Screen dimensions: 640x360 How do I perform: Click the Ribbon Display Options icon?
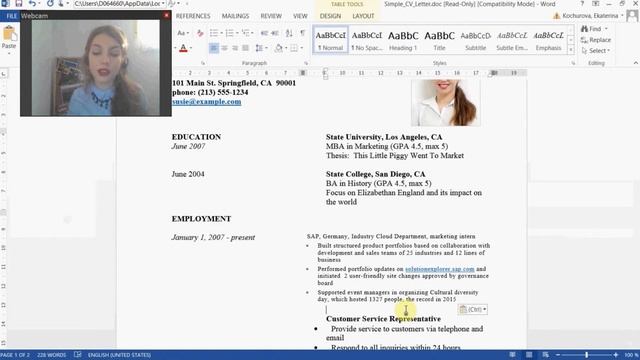[x=596, y=4]
